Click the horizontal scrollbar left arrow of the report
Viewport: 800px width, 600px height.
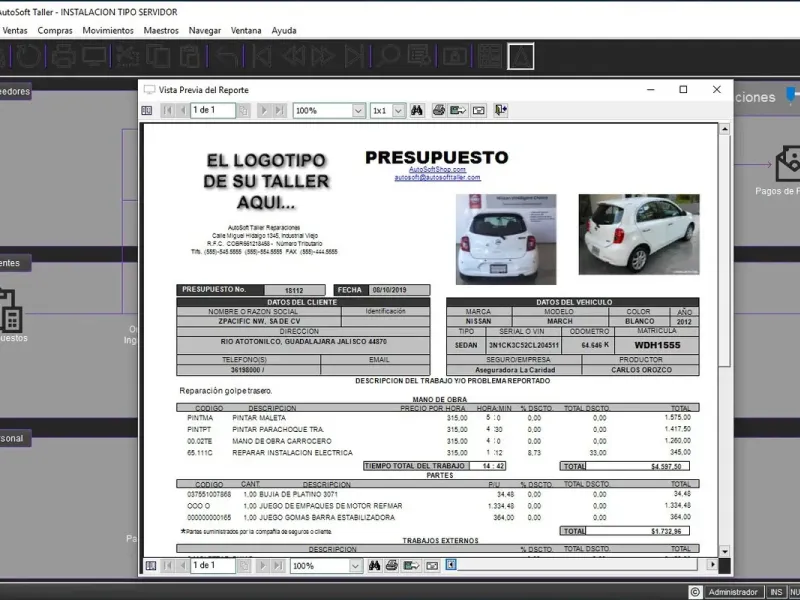point(451,565)
